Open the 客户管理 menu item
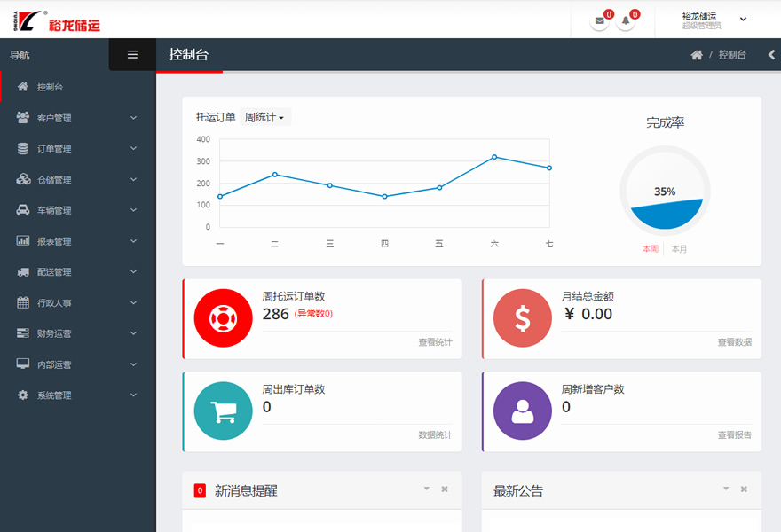The width and height of the screenshot is (781, 532). click(78, 117)
